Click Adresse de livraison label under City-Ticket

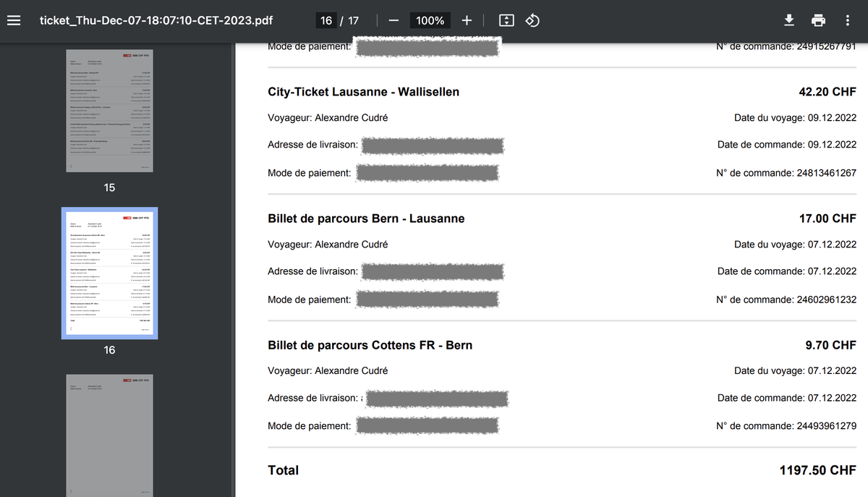click(312, 145)
